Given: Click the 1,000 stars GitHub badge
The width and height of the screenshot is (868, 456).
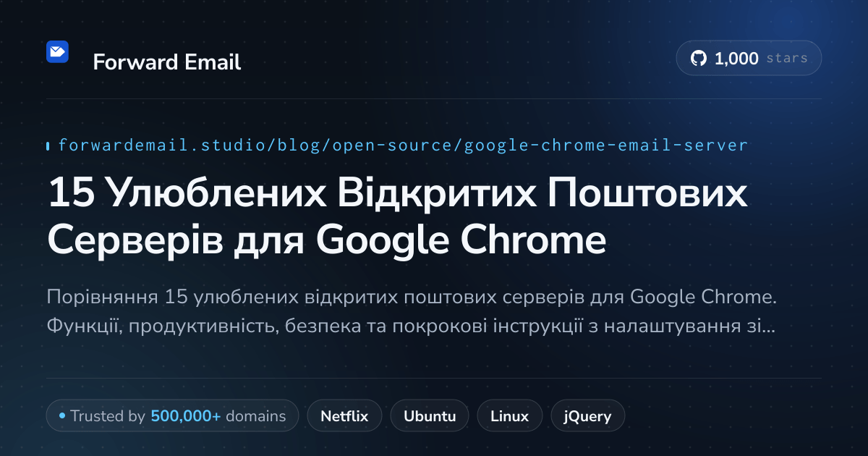Looking at the screenshot, I should [749, 59].
